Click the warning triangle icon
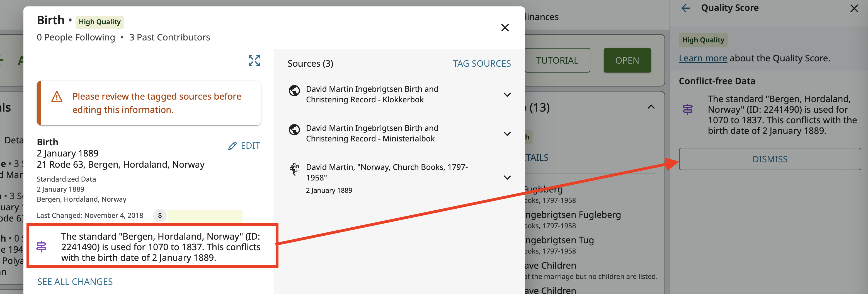 (x=57, y=97)
